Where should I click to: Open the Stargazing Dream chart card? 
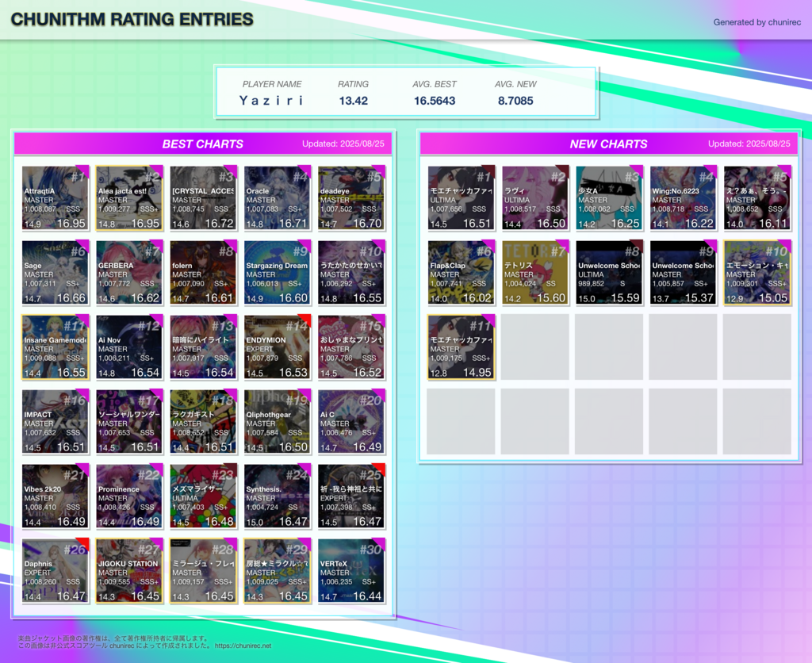point(277,273)
